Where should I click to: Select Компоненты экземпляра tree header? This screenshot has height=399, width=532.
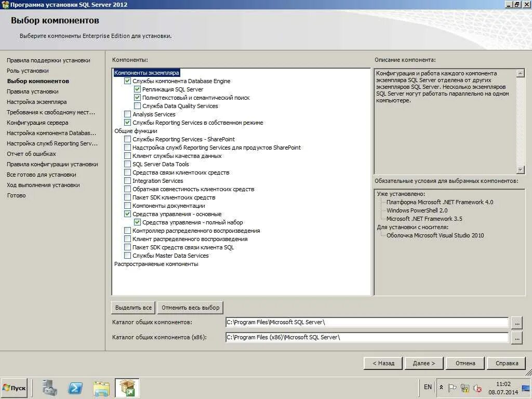pos(147,73)
